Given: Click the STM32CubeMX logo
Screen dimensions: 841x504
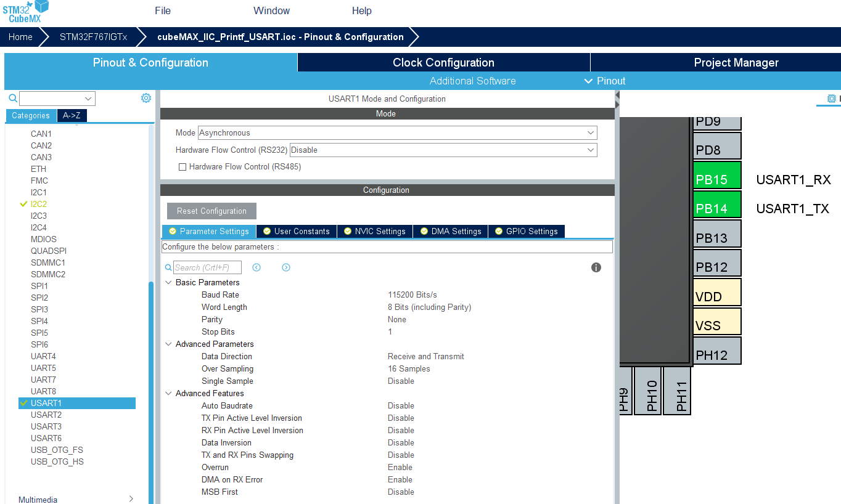Looking at the screenshot, I should point(25,12).
